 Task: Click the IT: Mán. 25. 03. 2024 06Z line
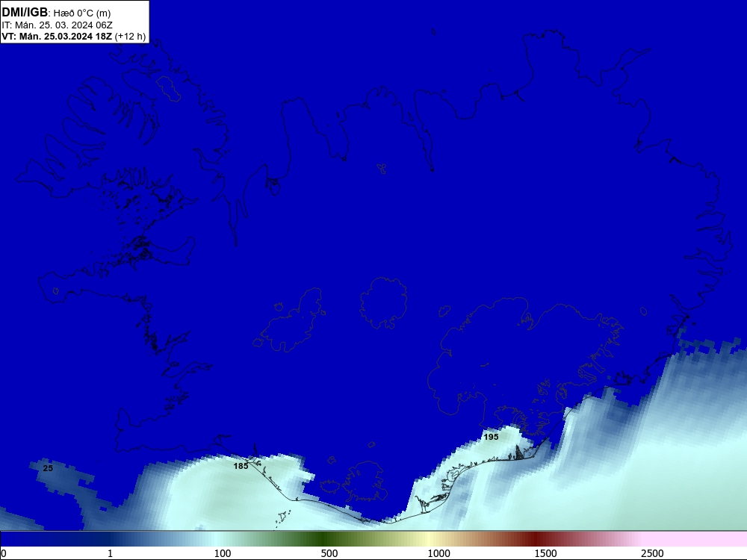pos(58,25)
